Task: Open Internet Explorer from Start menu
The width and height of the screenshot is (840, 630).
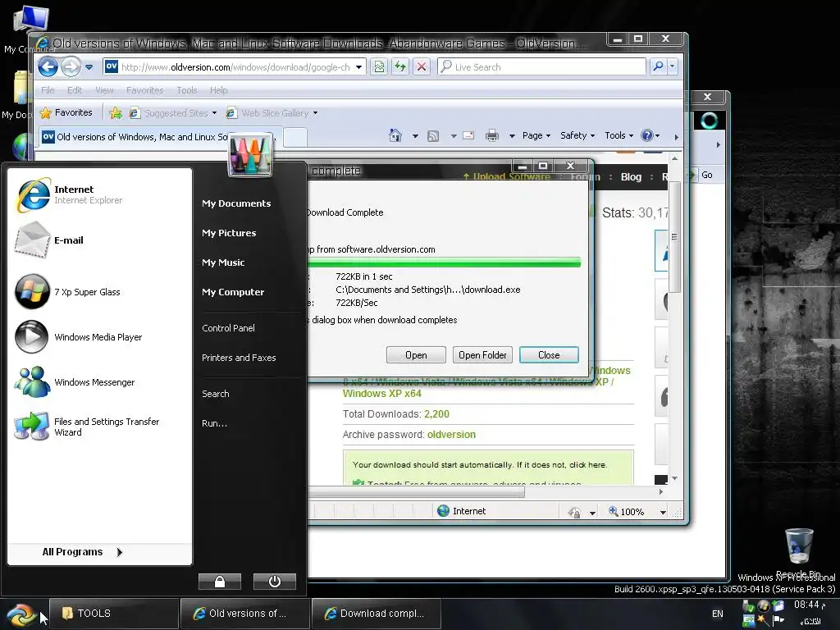Action: tap(99, 194)
